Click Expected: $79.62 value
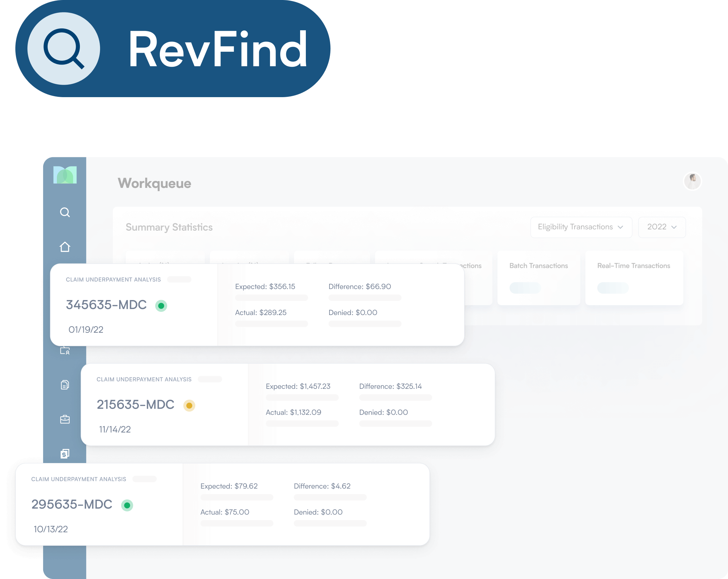Screen dimensions: 728x579 coord(229,486)
